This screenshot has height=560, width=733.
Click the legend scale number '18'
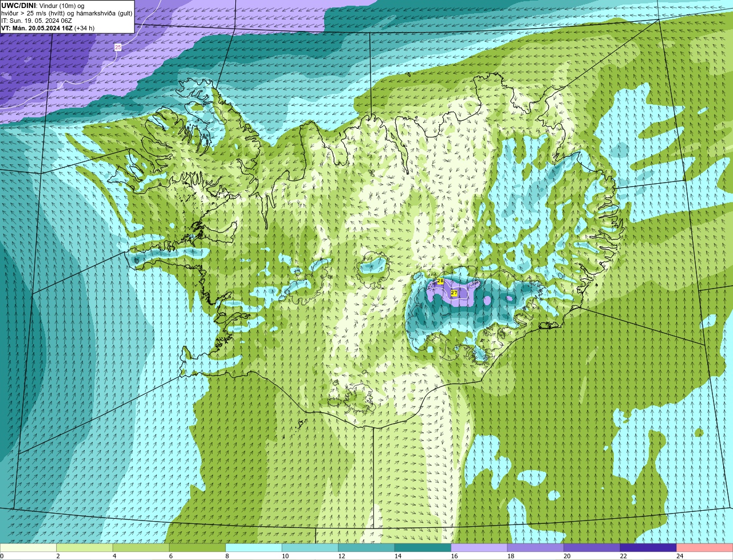[510, 556]
